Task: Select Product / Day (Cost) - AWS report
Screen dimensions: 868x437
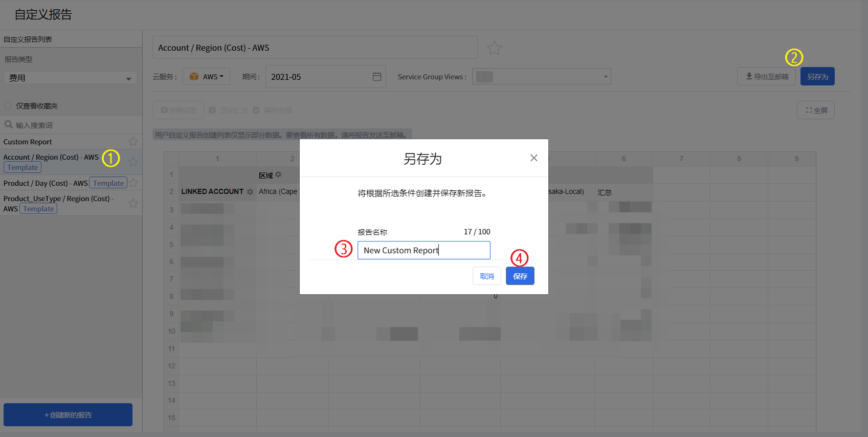Action: [x=46, y=183]
